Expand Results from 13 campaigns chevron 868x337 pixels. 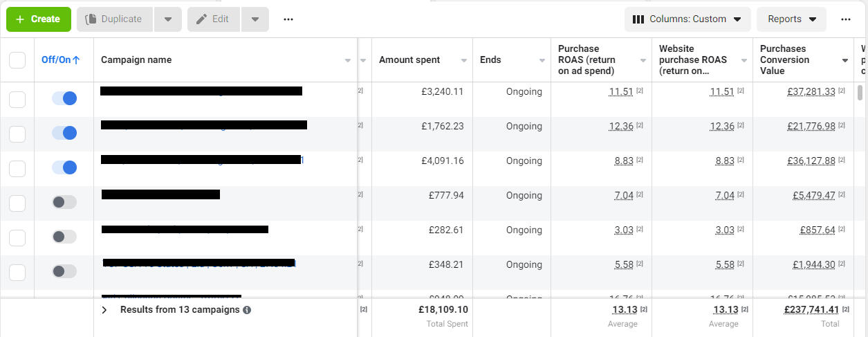coord(104,310)
